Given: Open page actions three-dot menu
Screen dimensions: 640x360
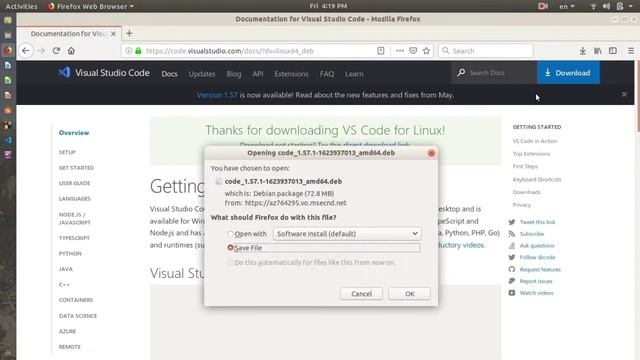Looking at the screenshot, I should [400, 51].
